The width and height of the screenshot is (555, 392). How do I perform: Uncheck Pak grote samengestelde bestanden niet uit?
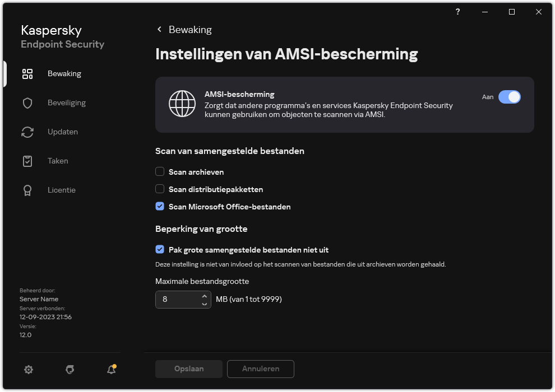tap(160, 250)
